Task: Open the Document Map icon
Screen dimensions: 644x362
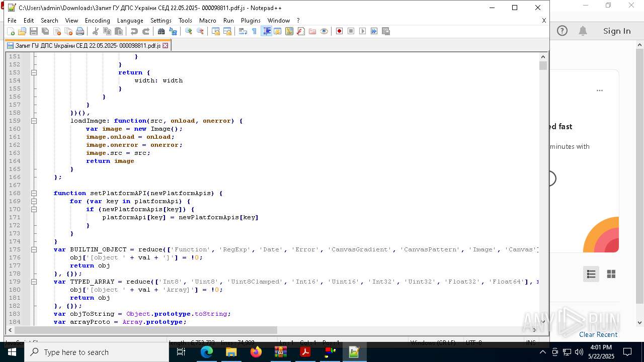Action: pos(289,31)
